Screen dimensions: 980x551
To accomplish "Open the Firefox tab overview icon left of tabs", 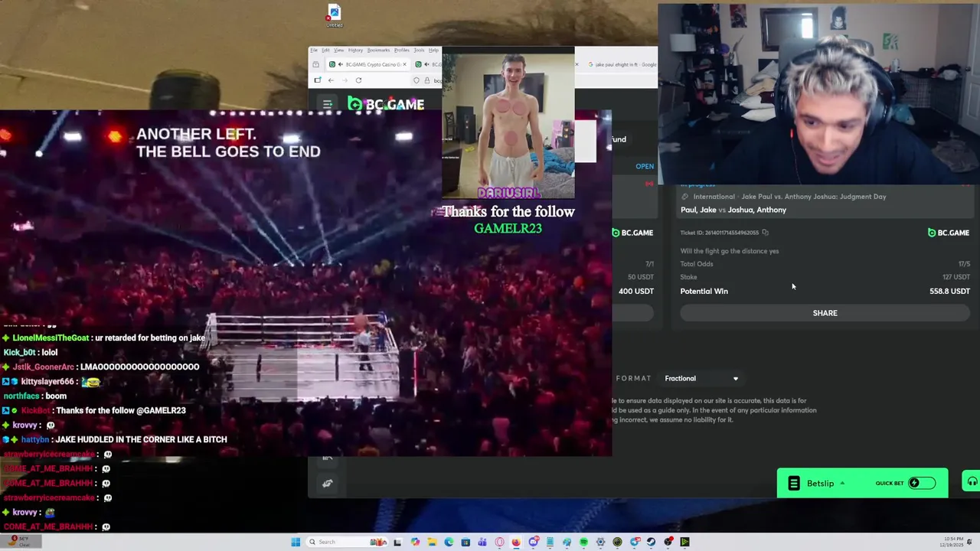I will 316,64.
